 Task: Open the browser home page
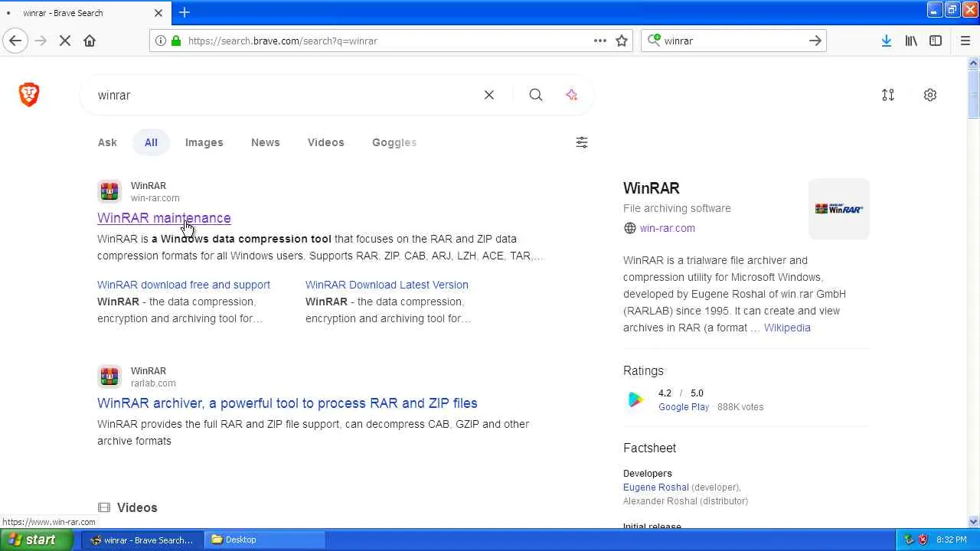[x=90, y=41]
